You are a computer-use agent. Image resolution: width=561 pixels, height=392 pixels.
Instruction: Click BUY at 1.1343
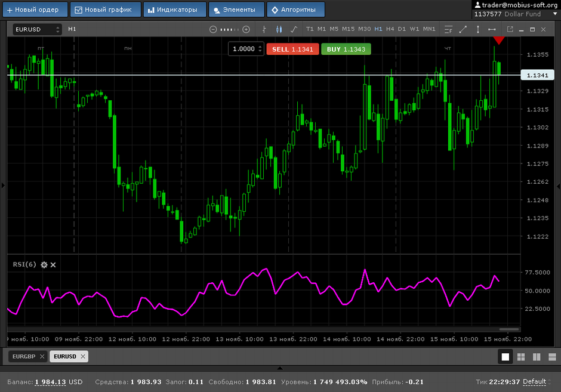[346, 50]
